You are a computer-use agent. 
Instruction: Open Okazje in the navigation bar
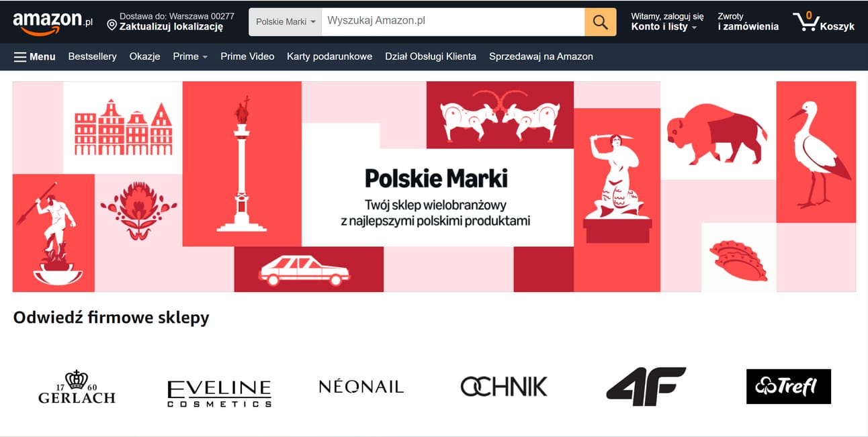(x=145, y=56)
